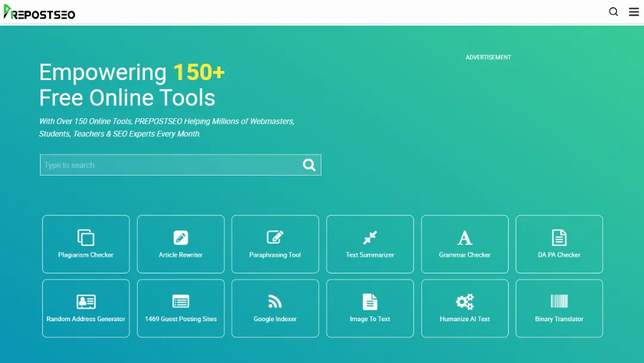Open the 1469 Guest Posting Sites page
Image resolution: width=644 pixels, height=363 pixels.
click(x=181, y=308)
